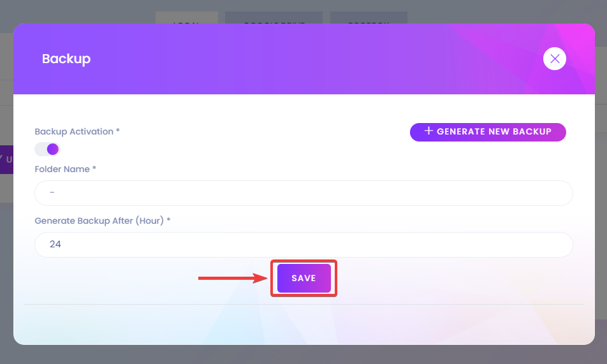This screenshot has width=607, height=364.
Task: Save the backup settings
Action: (x=304, y=279)
